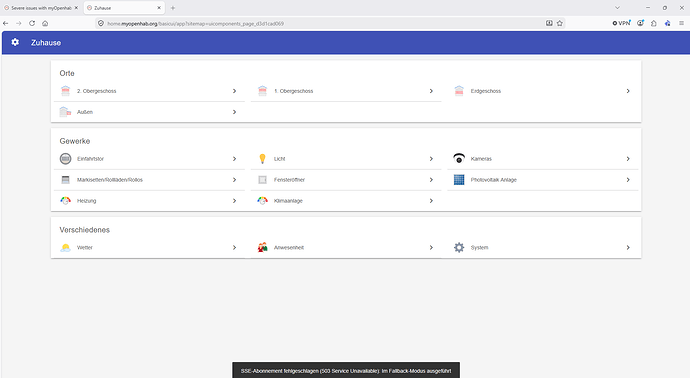Click the Heizung gauge icon
The image size is (690, 378).
tap(66, 201)
